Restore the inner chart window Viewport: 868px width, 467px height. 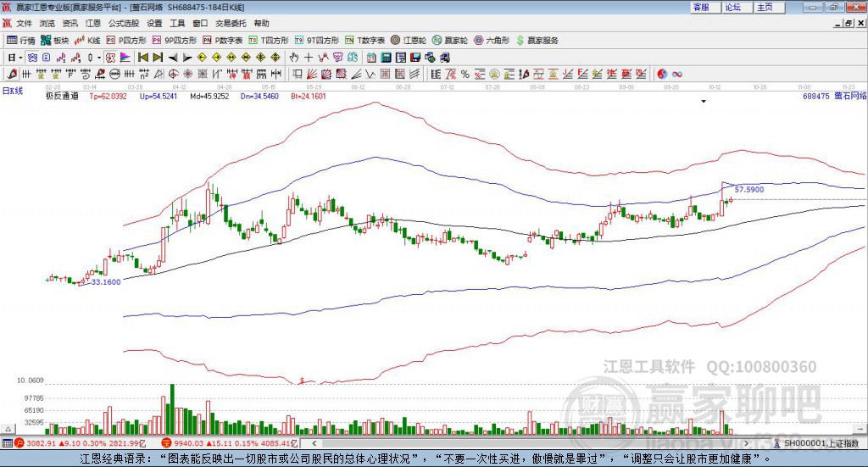click(849, 23)
